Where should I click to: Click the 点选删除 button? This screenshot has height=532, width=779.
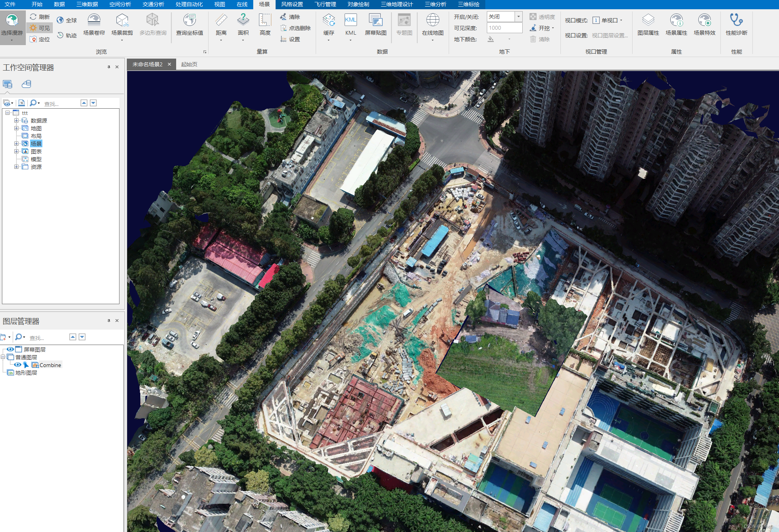295,28
